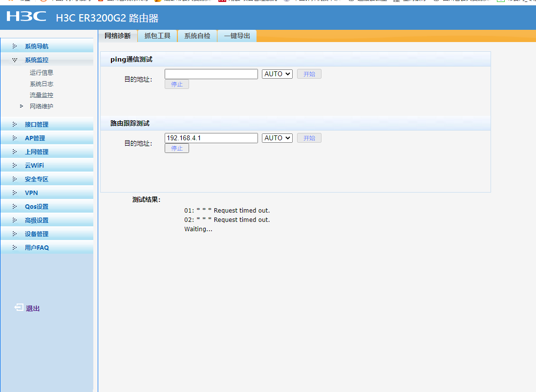
Task: Switch to the 一键导出 tab
Action: point(237,36)
